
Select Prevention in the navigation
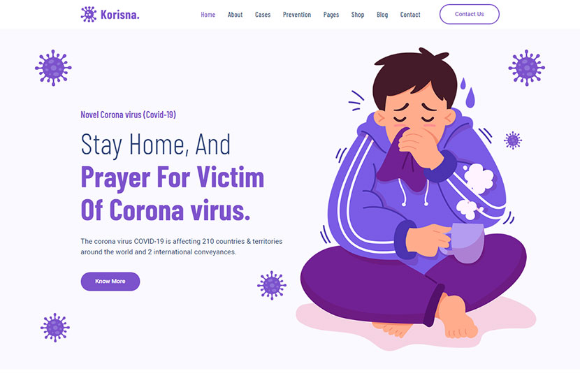tap(297, 15)
